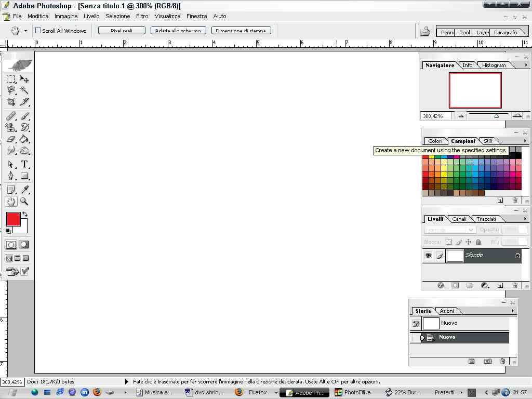Select the Magic Wand tool
The width and height of the screenshot is (532, 399).
click(x=24, y=90)
